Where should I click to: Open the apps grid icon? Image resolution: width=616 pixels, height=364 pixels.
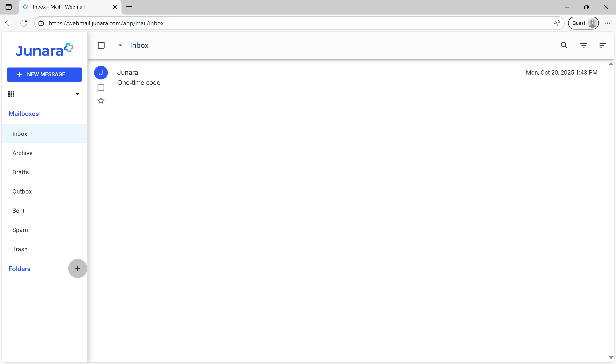point(11,94)
